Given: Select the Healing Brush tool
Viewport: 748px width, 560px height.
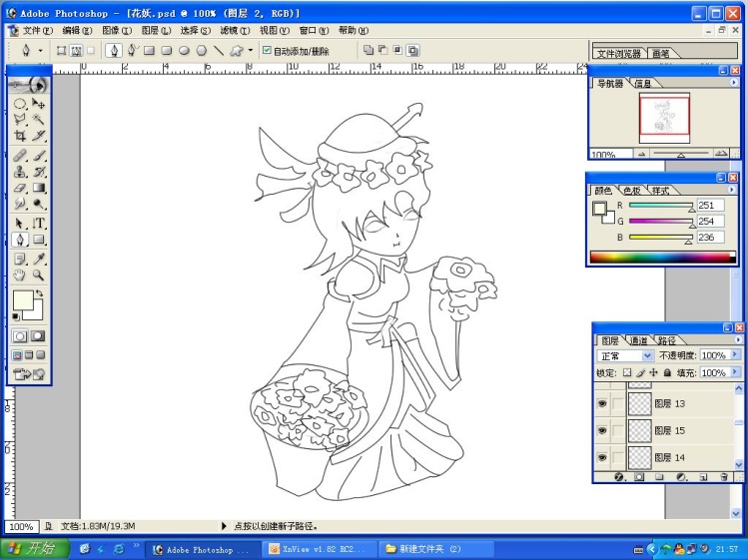Looking at the screenshot, I should point(20,156).
